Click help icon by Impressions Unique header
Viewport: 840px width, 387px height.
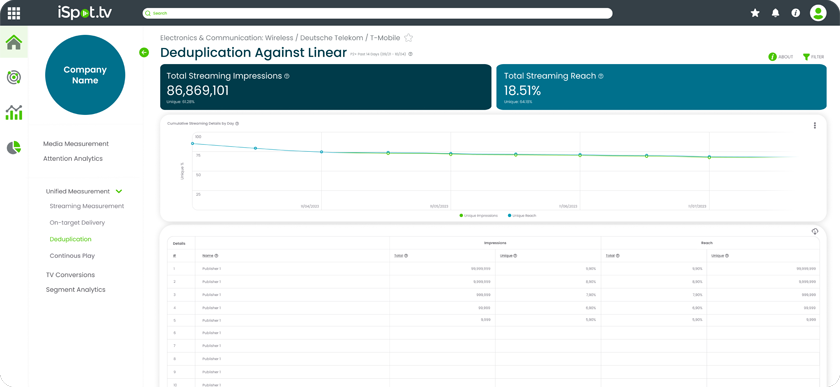click(x=515, y=256)
